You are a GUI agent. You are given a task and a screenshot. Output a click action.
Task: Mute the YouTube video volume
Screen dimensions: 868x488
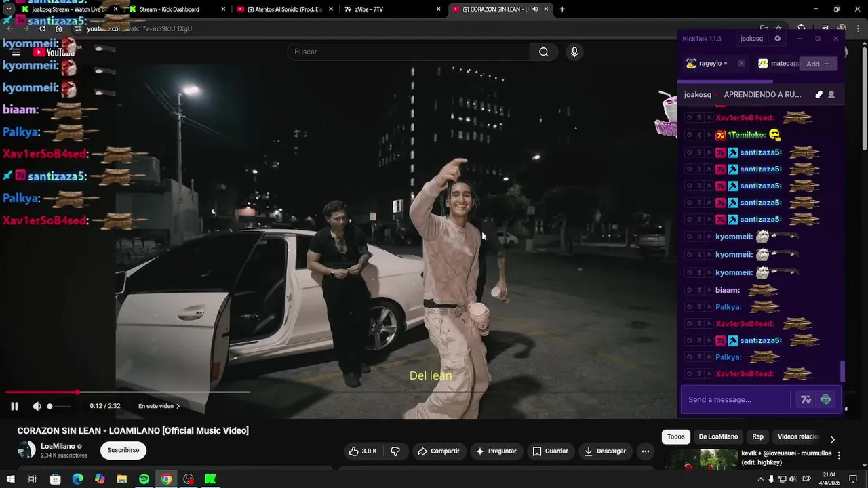click(37, 406)
